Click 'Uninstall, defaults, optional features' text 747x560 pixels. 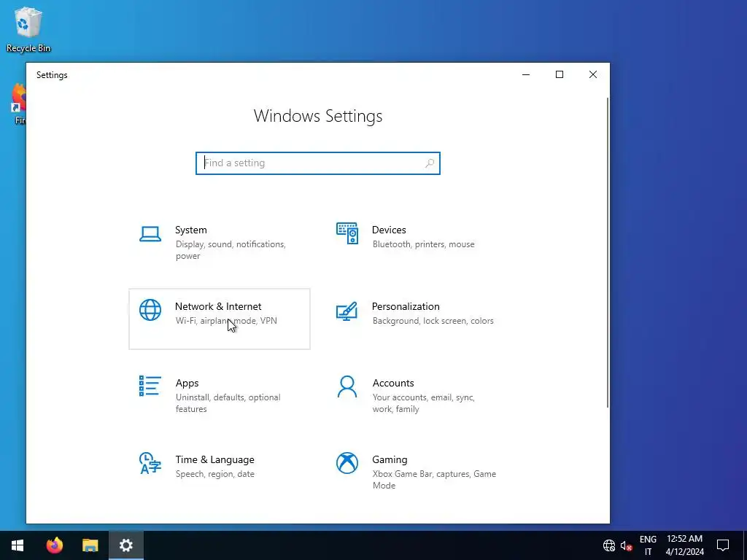[228, 403]
